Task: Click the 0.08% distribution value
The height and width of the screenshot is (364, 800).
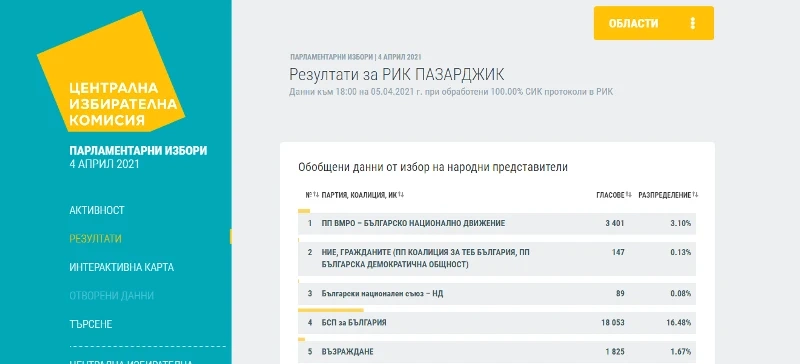Action: pyautogui.click(x=682, y=294)
